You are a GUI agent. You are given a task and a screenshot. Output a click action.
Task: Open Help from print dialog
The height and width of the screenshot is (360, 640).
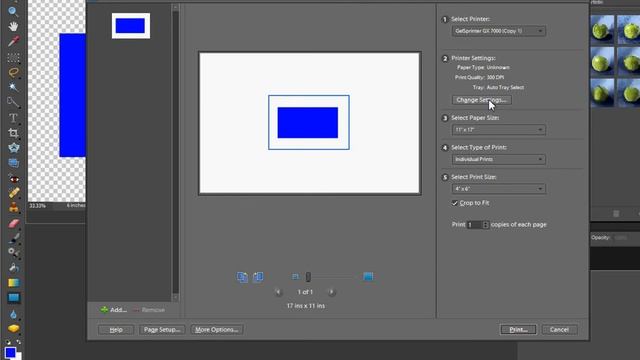pyautogui.click(x=116, y=329)
